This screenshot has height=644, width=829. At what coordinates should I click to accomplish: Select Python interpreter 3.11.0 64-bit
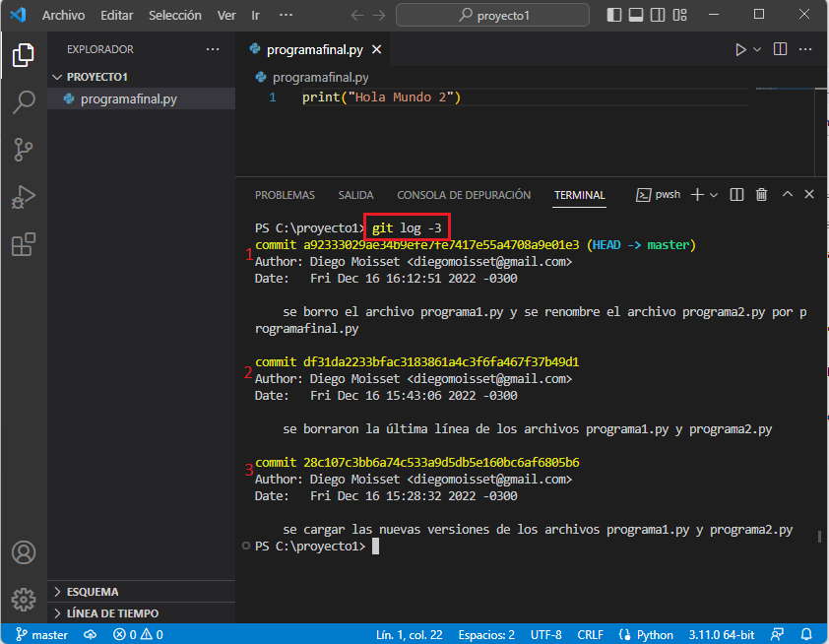[722, 634]
